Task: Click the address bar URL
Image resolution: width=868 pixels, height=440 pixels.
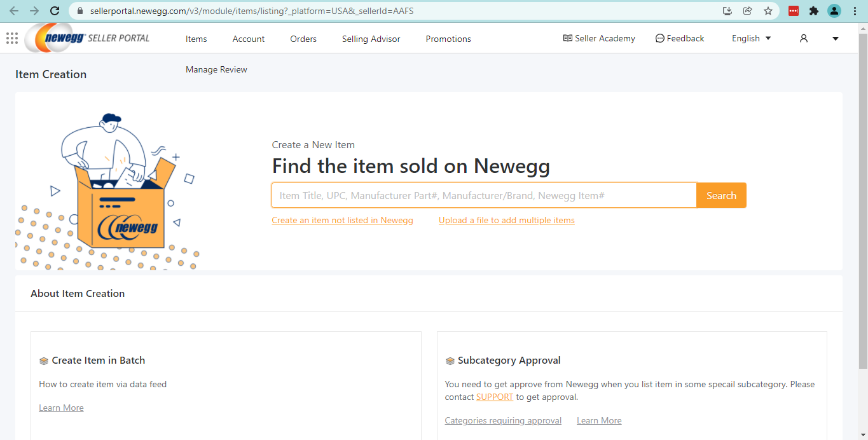Action: point(252,11)
